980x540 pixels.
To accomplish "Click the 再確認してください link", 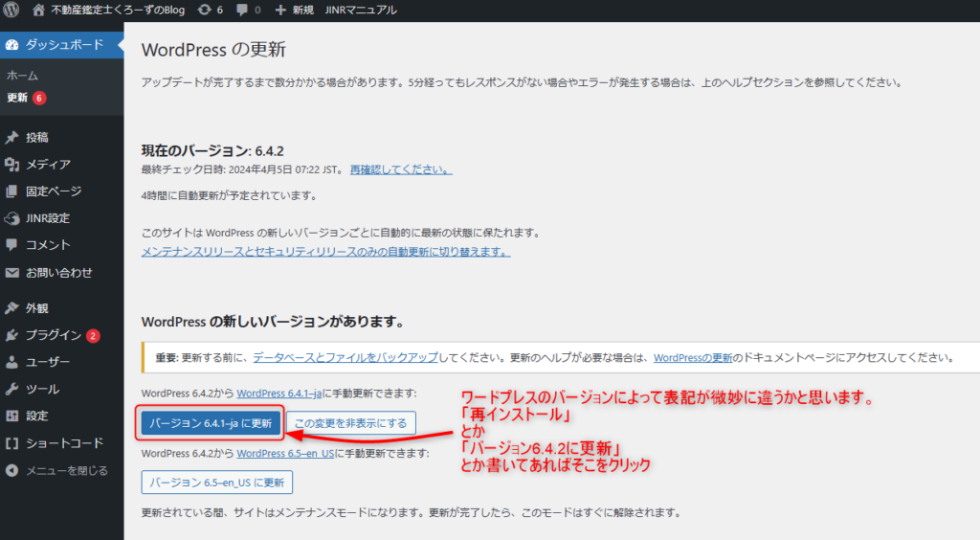I will (401, 169).
